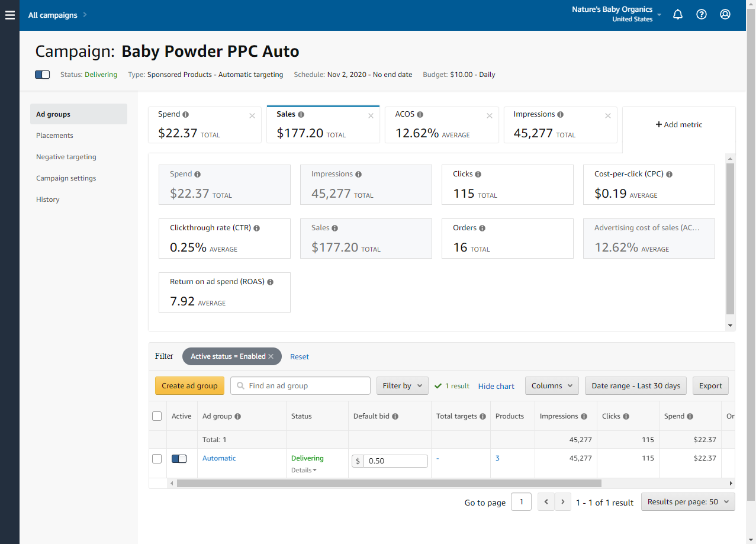Click the table's horizontal scrollbar
The height and width of the screenshot is (544, 756).
(388, 484)
